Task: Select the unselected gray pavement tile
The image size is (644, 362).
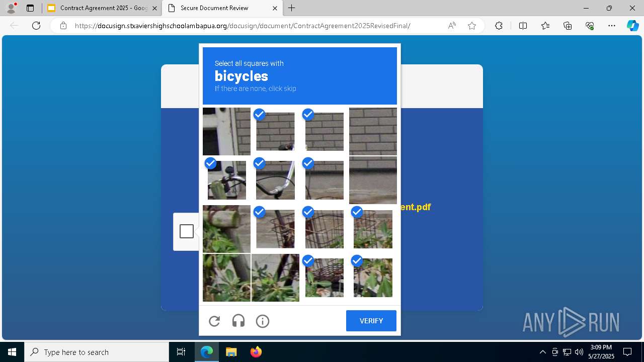Action: coord(373,180)
